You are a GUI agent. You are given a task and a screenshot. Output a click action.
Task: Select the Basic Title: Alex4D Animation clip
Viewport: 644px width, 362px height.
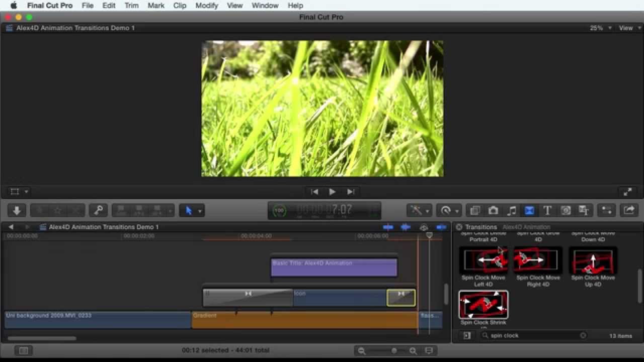[334, 267]
